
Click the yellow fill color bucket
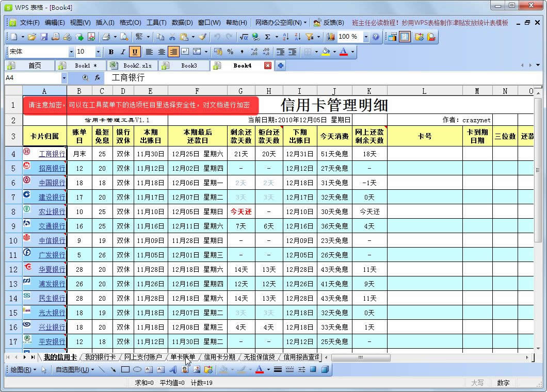point(325,52)
